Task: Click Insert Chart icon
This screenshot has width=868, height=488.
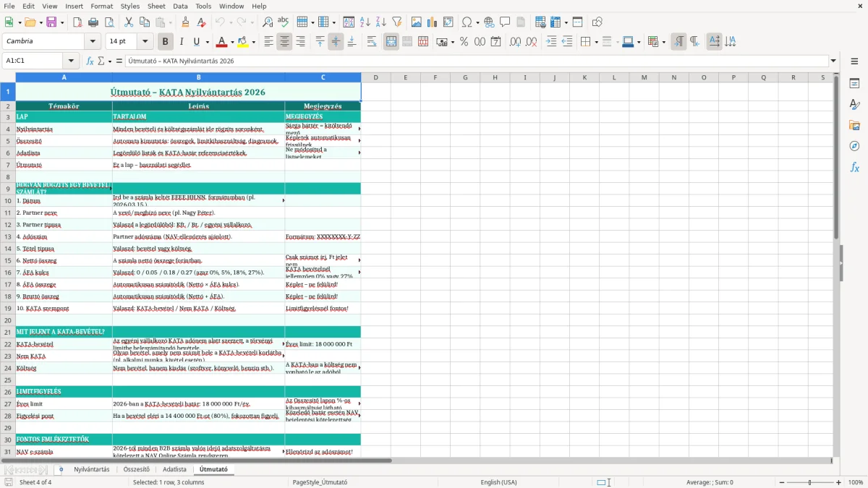Action: pos(433,22)
